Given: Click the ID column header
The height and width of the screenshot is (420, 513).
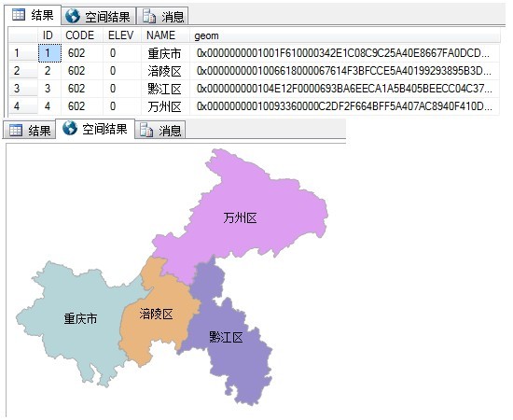Looking at the screenshot, I should (x=49, y=35).
